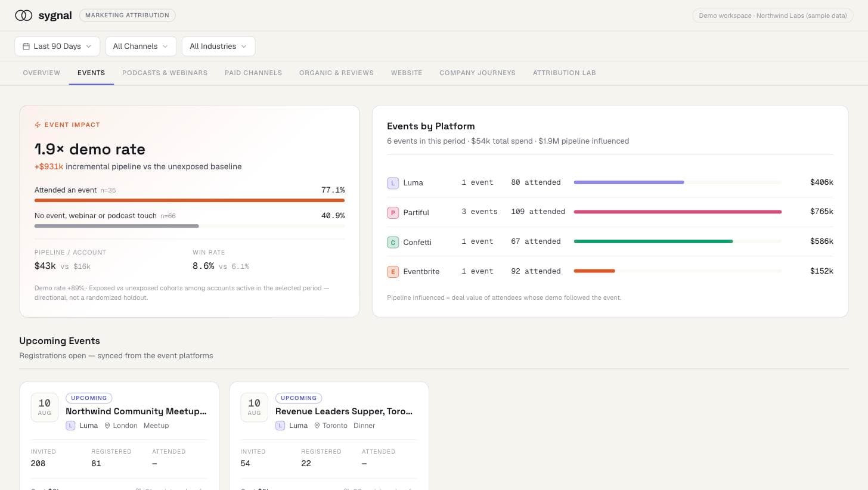Click the 8.6% win rate value
868x490 pixels.
click(203, 266)
